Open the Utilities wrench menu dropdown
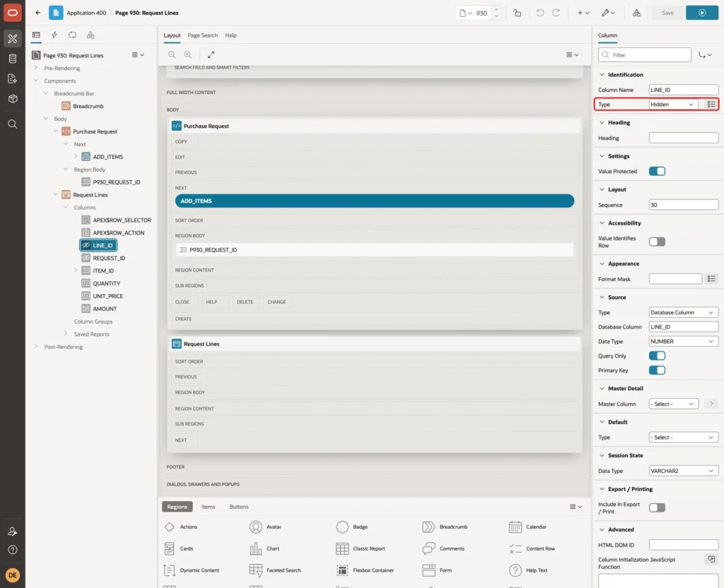The height and width of the screenshot is (588, 724). (x=608, y=13)
